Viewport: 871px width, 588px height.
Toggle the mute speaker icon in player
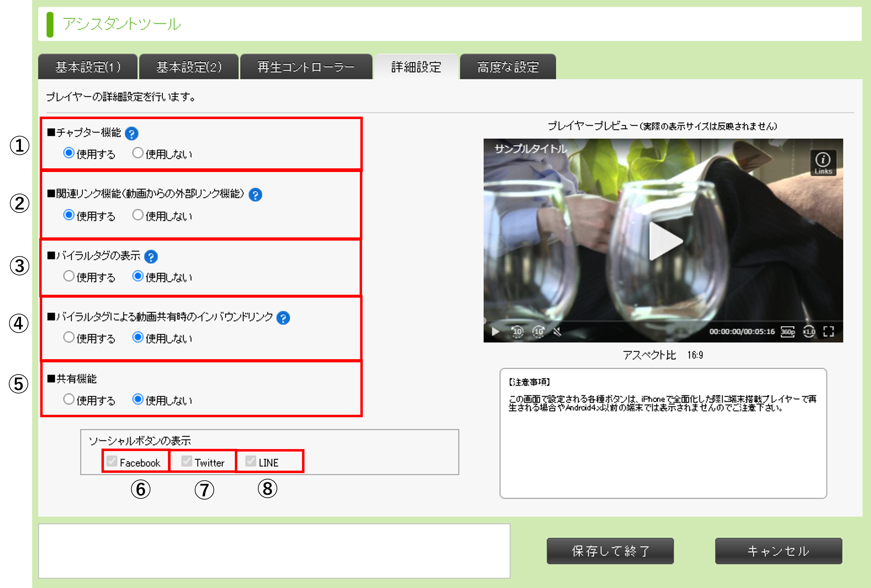(557, 331)
